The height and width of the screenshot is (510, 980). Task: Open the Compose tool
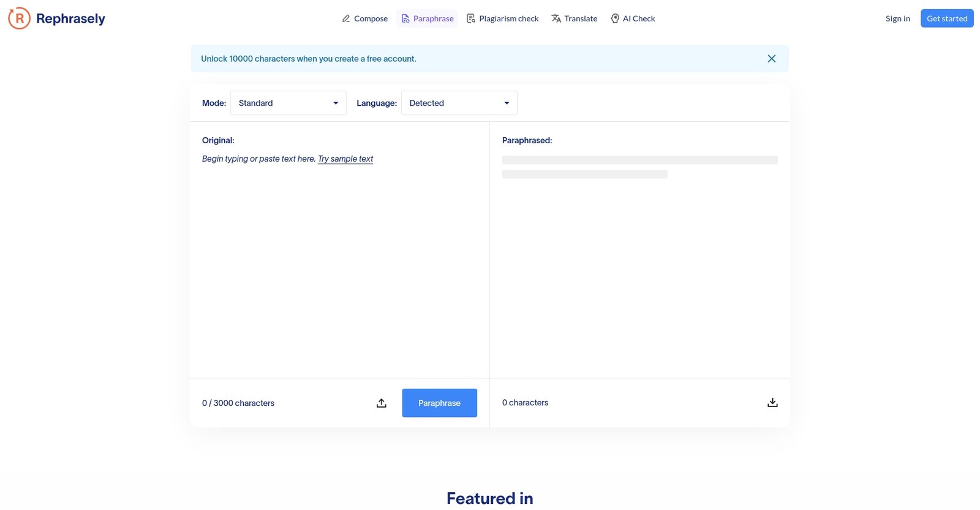pyautogui.click(x=364, y=18)
